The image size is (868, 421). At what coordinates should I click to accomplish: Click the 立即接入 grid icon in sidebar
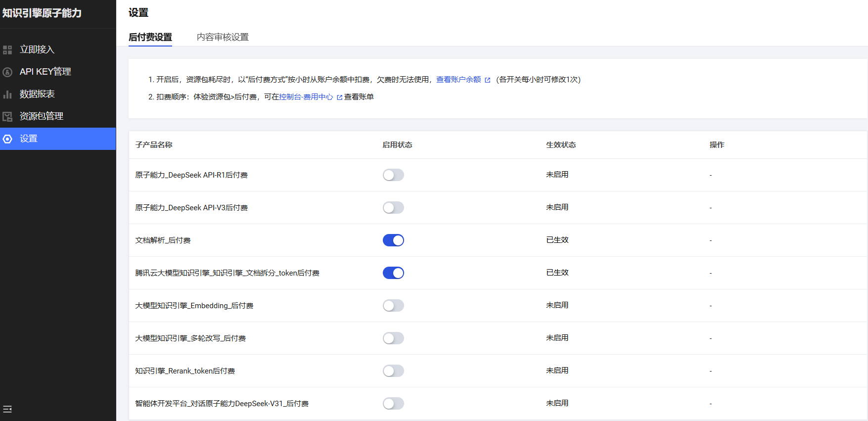click(x=7, y=50)
